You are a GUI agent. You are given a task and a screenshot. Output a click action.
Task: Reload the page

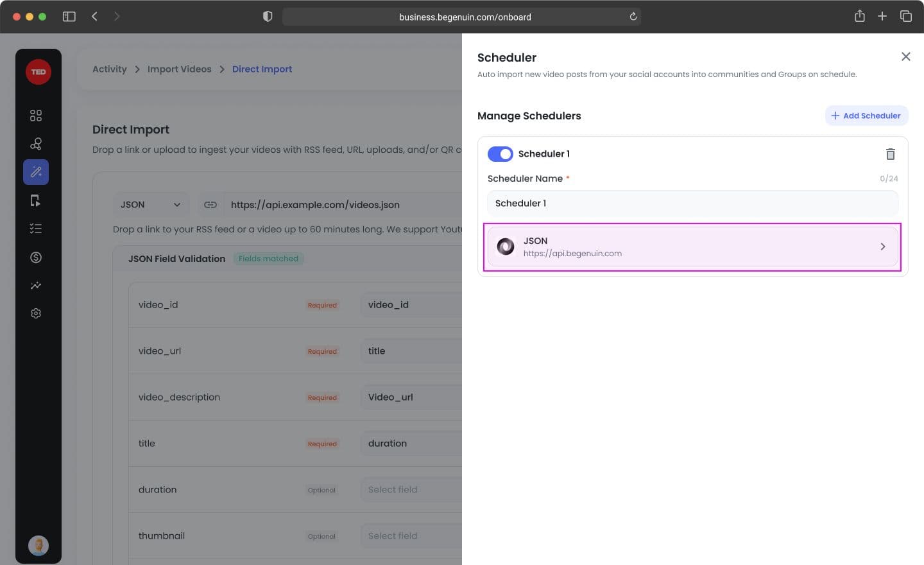pyautogui.click(x=633, y=17)
